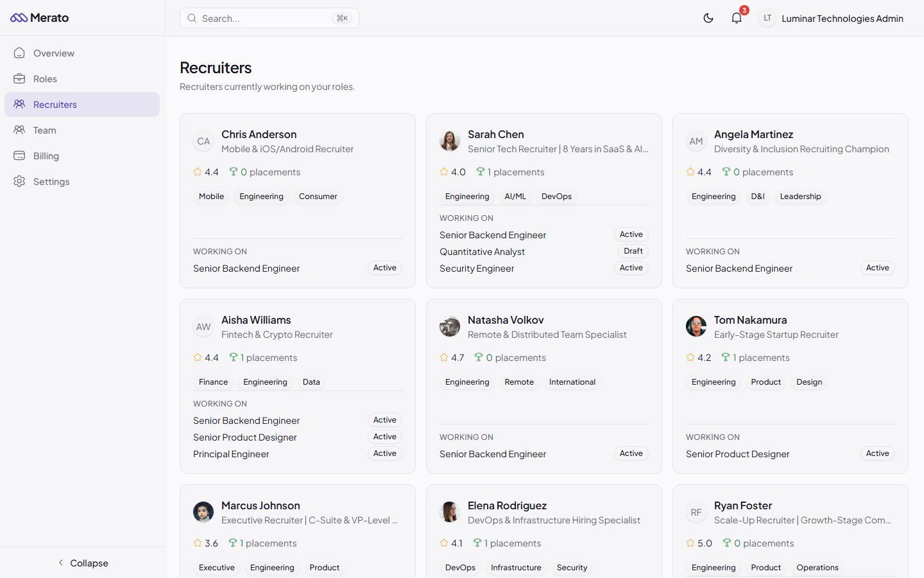The image size is (924, 578).
Task: Open the Overview sidebar icon
Action: (19, 53)
